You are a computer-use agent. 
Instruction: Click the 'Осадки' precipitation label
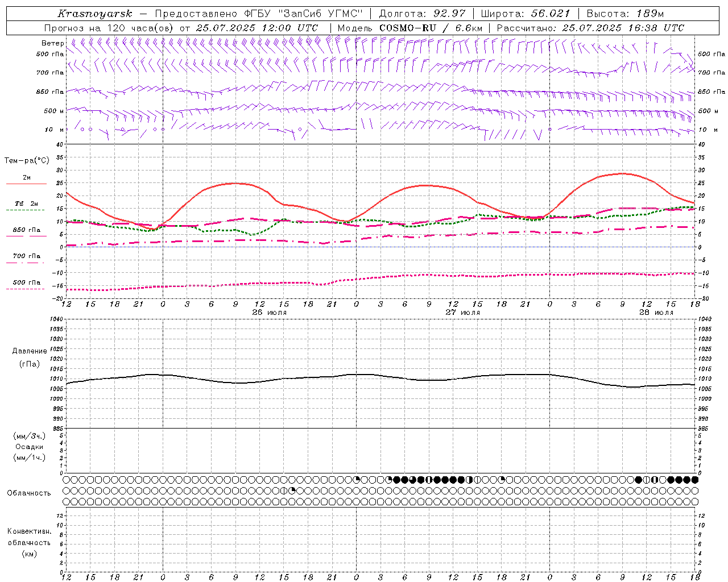click(x=30, y=447)
